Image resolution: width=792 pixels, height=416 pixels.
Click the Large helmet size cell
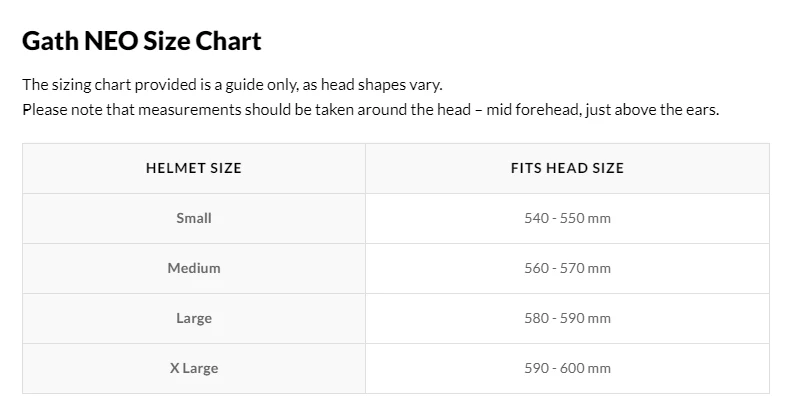pos(194,318)
